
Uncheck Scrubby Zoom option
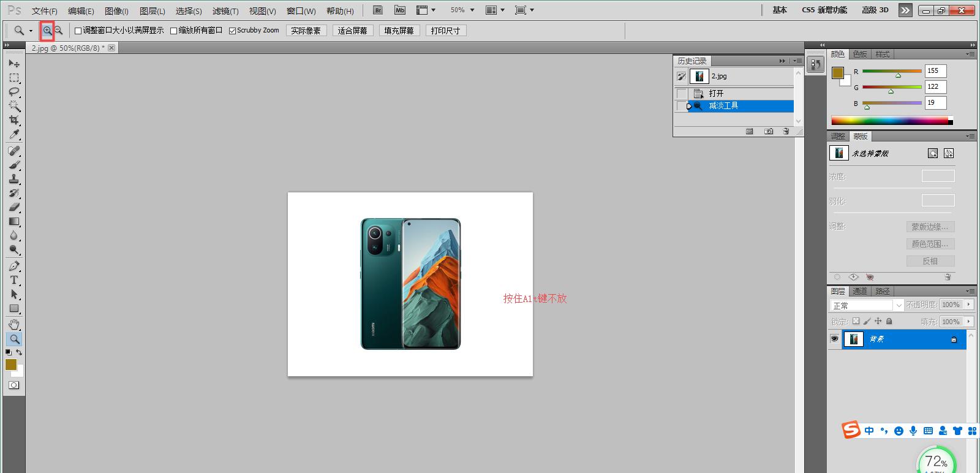coord(233,31)
